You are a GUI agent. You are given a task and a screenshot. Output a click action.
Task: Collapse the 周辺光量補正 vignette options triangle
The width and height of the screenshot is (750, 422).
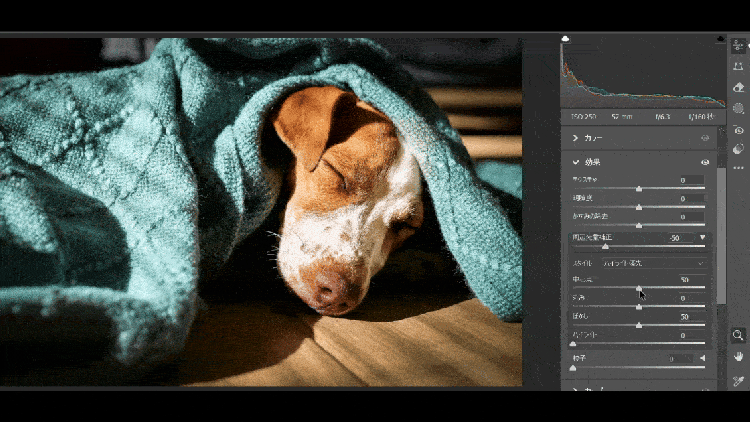703,237
